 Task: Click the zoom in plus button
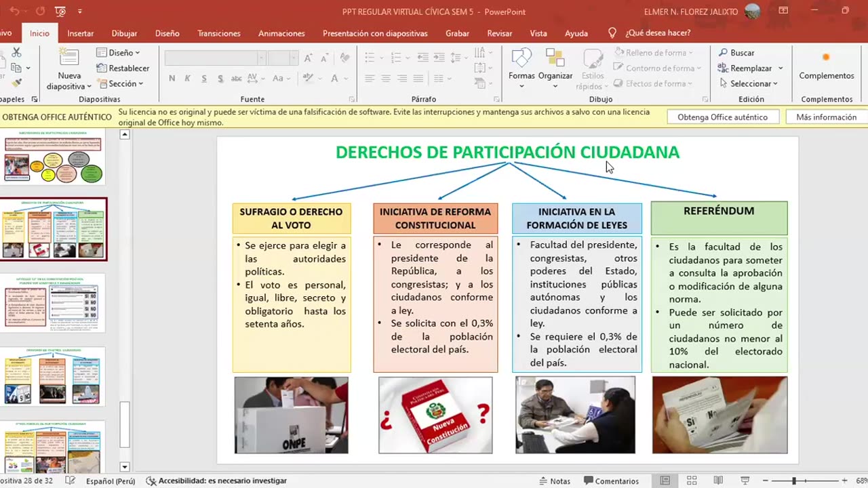click(844, 481)
